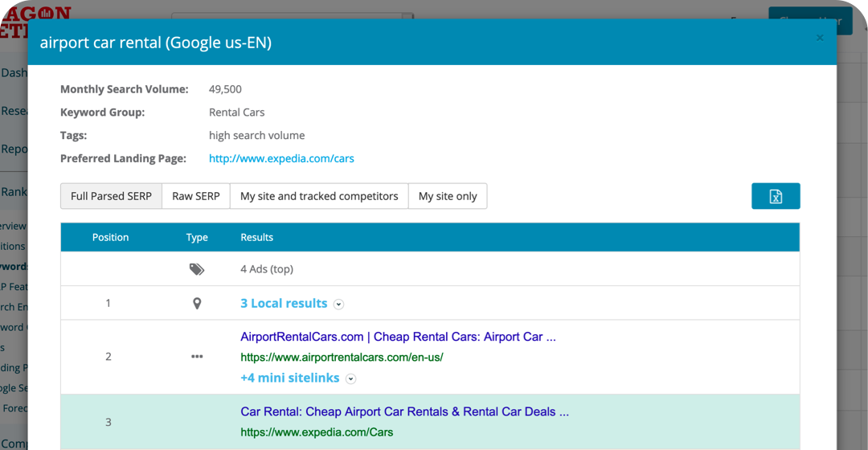Click the airportrentalcars.com/en-us/ green URL
The width and height of the screenshot is (868, 450).
coord(342,357)
